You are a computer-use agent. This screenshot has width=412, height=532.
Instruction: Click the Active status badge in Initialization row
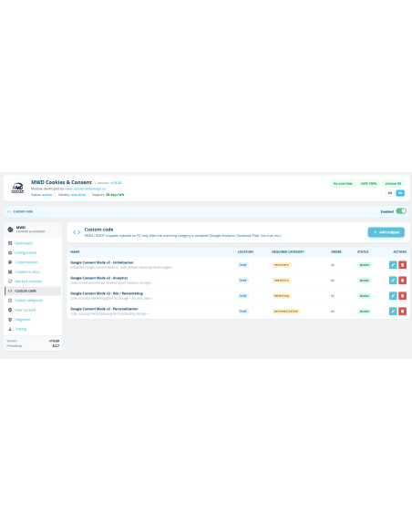365,265
